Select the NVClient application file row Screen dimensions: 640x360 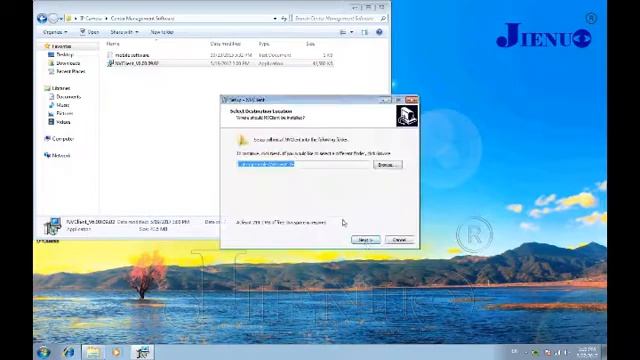(x=220, y=63)
